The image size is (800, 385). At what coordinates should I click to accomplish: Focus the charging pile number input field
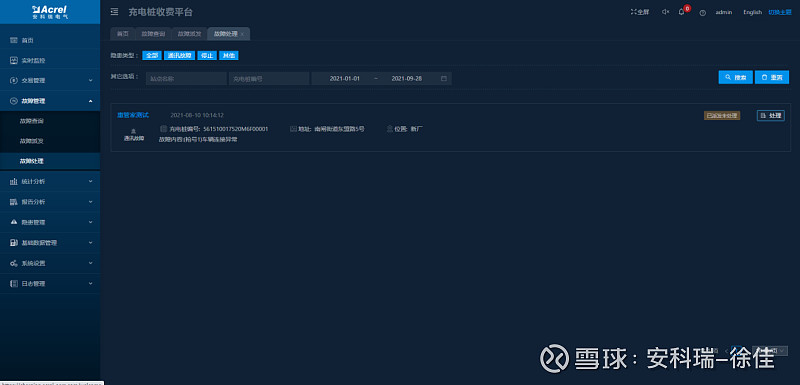[x=269, y=79]
